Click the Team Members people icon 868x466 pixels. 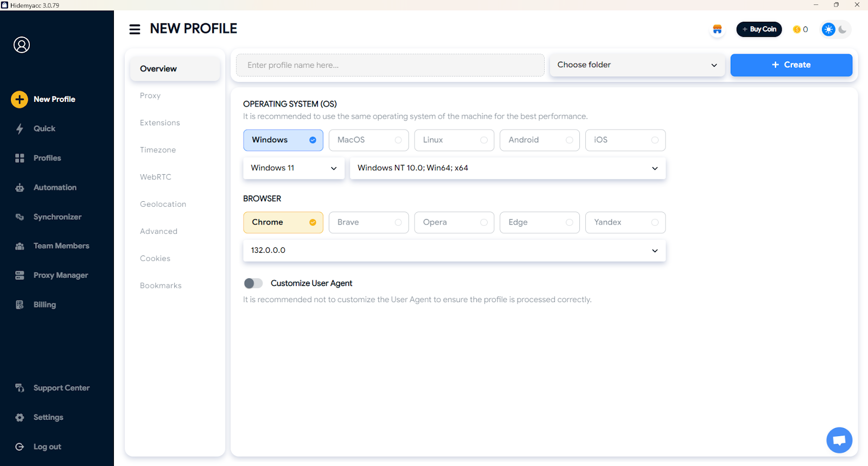coord(20,246)
